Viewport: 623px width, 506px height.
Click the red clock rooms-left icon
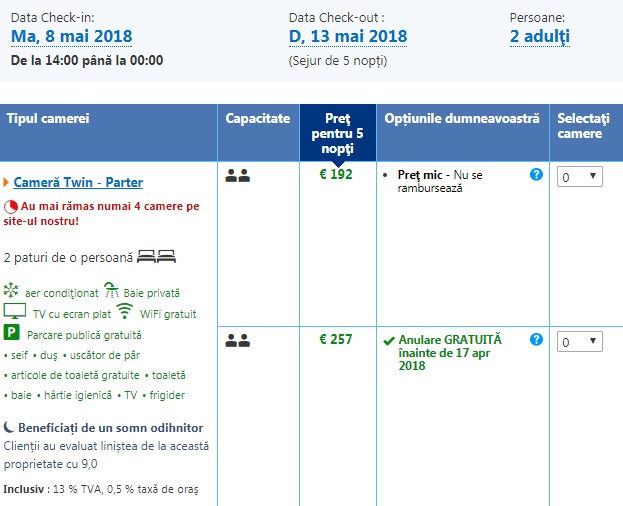pos(11,206)
